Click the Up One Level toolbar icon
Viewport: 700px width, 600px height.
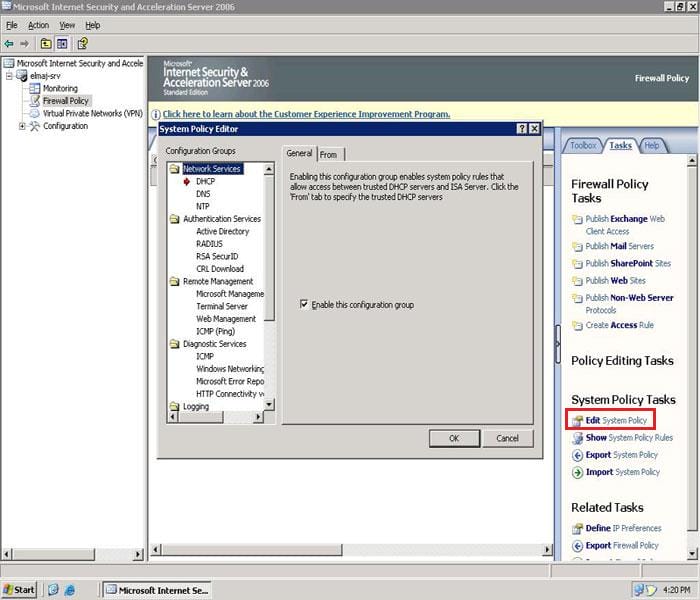[x=46, y=44]
